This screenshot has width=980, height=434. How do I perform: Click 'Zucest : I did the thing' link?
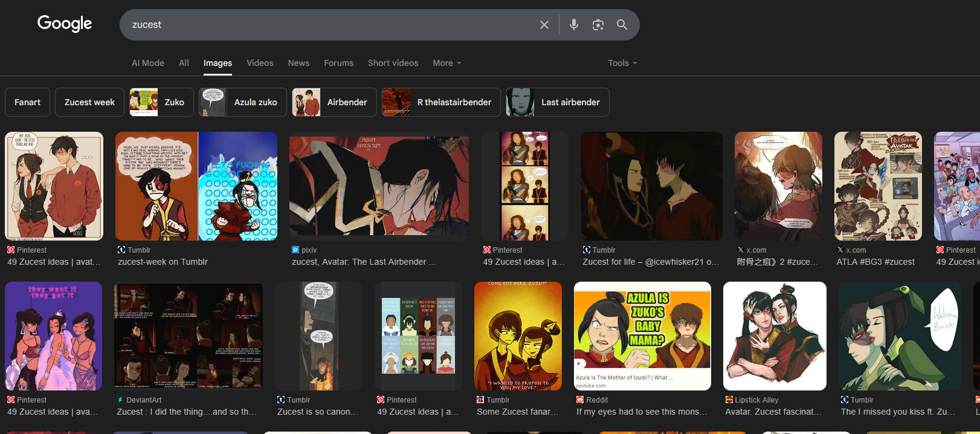187,412
